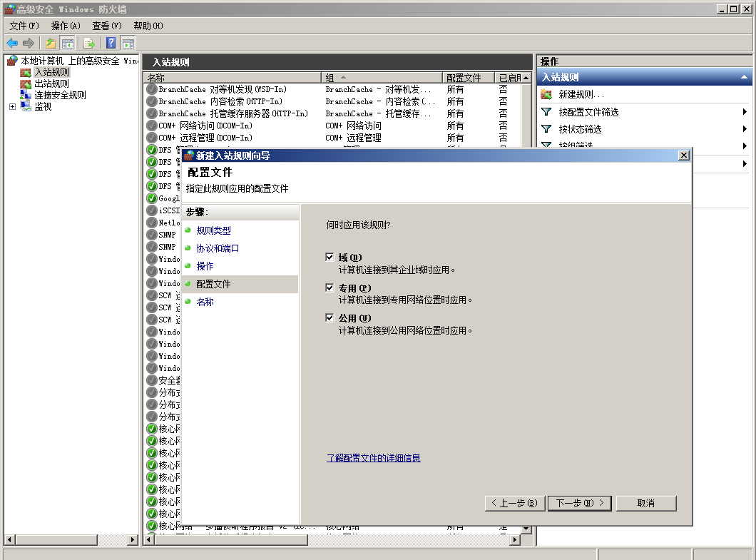Open the 了解配置文件的详细信息 link
The height and width of the screenshot is (560, 756).
click(x=374, y=457)
